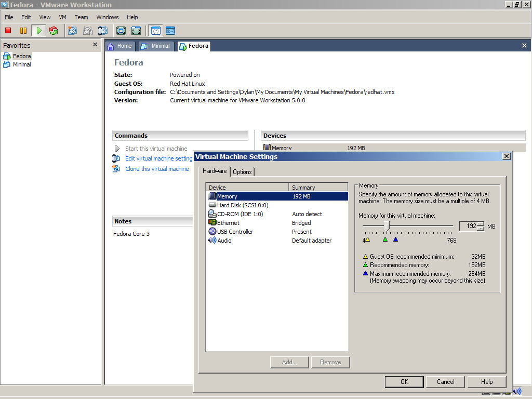Viewport: 532px width, 399px height.
Task: Click the Quick Switch toolbar icon
Action: (x=136, y=31)
